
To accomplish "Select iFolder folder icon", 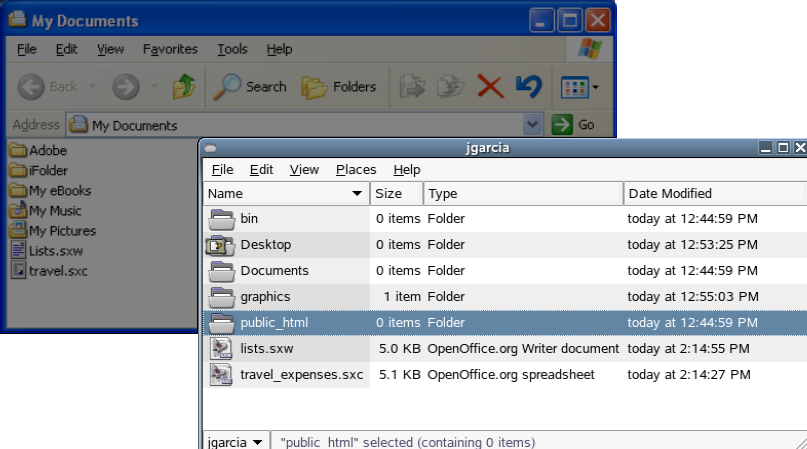I will point(18,170).
